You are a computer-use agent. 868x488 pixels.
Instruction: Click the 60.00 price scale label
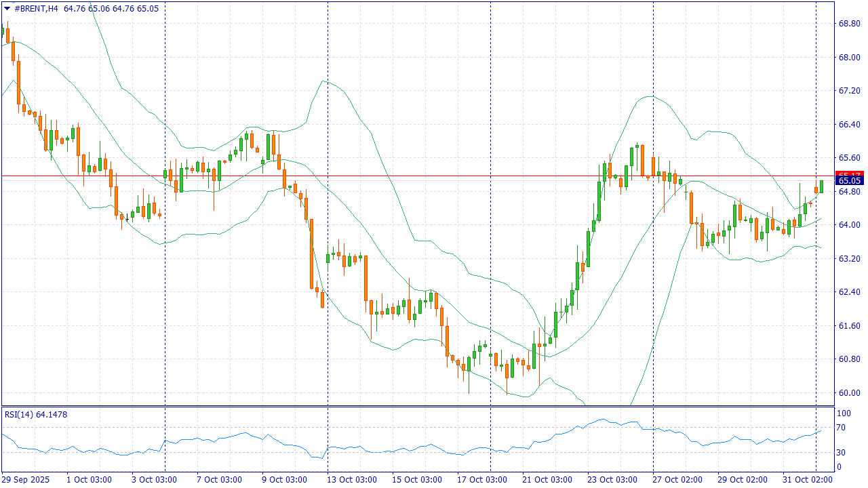[850, 393]
